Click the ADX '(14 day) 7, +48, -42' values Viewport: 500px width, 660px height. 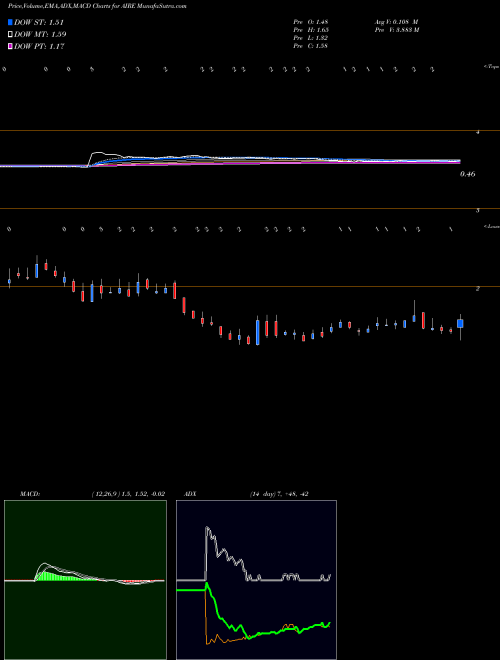[279, 494]
